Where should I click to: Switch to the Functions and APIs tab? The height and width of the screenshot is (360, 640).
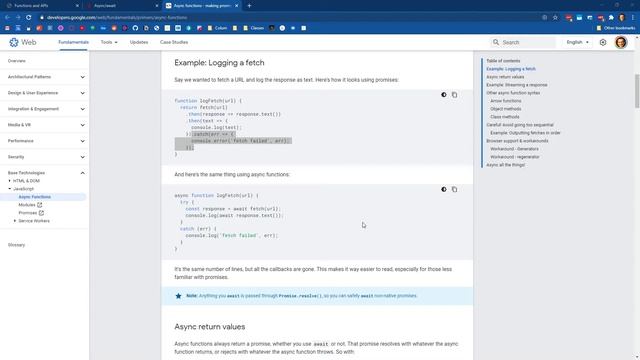coord(42,6)
